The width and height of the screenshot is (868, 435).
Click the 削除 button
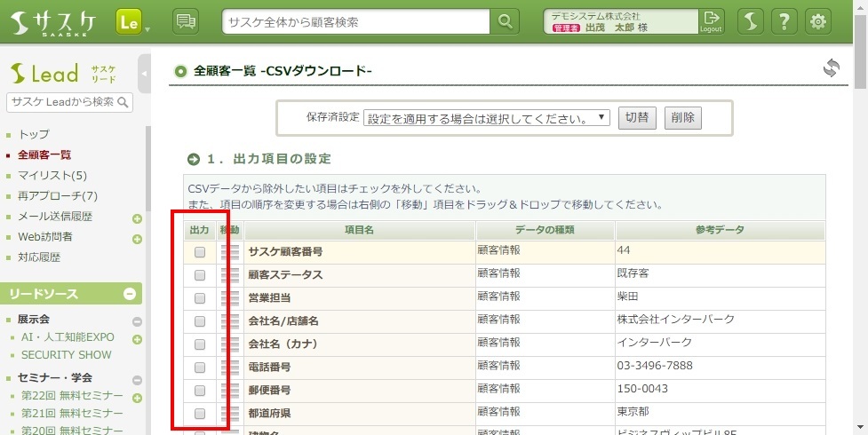(682, 118)
